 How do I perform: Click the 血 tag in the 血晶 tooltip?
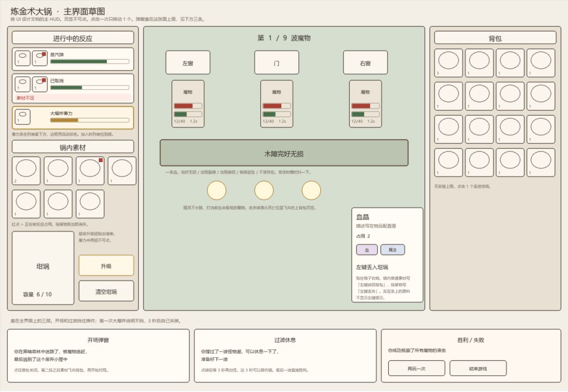click(x=367, y=249)
